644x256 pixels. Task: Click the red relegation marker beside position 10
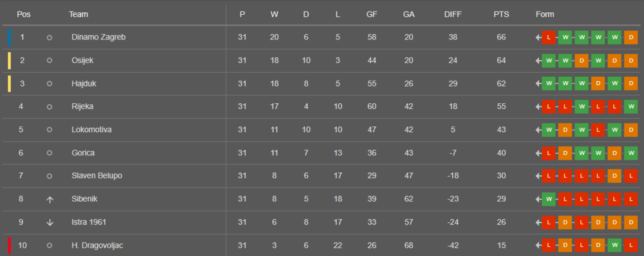9,246
